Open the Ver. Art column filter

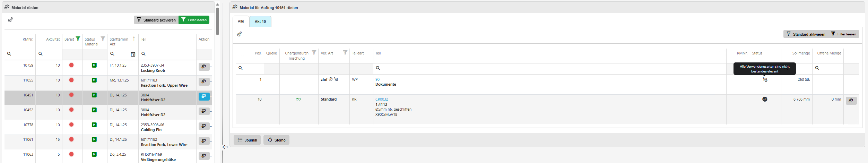click(345, 53)
